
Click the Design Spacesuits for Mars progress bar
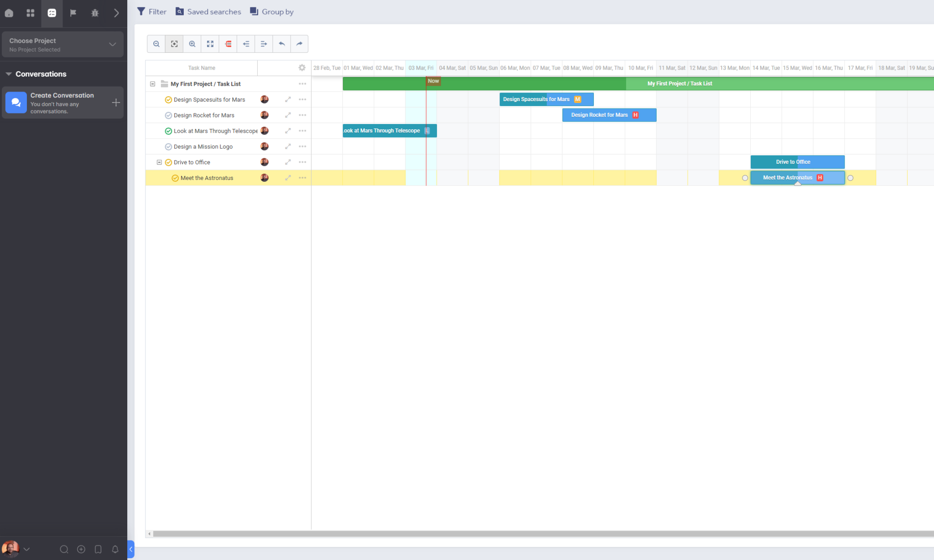tap(546, 99)
